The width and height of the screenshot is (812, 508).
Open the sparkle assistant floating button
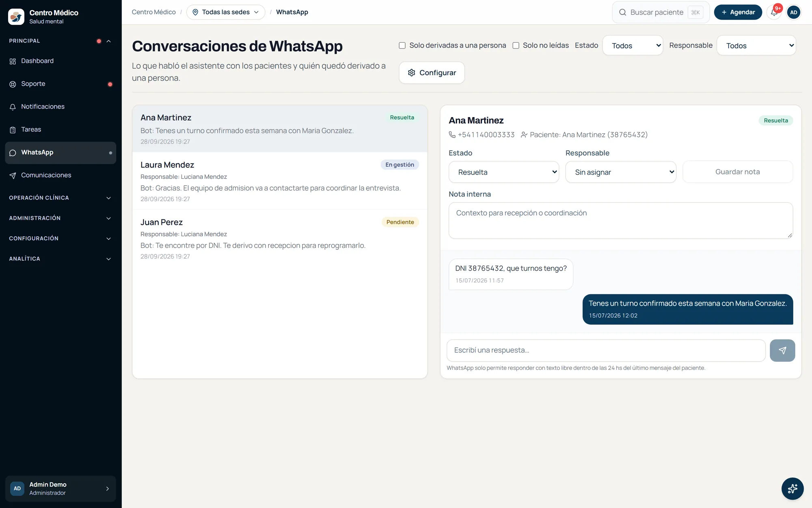coord(793,488)
